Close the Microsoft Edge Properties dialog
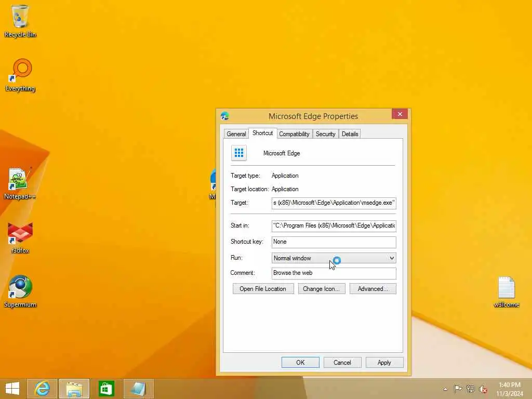Viewport: 532px width, 399px height. tap(400, 114)
